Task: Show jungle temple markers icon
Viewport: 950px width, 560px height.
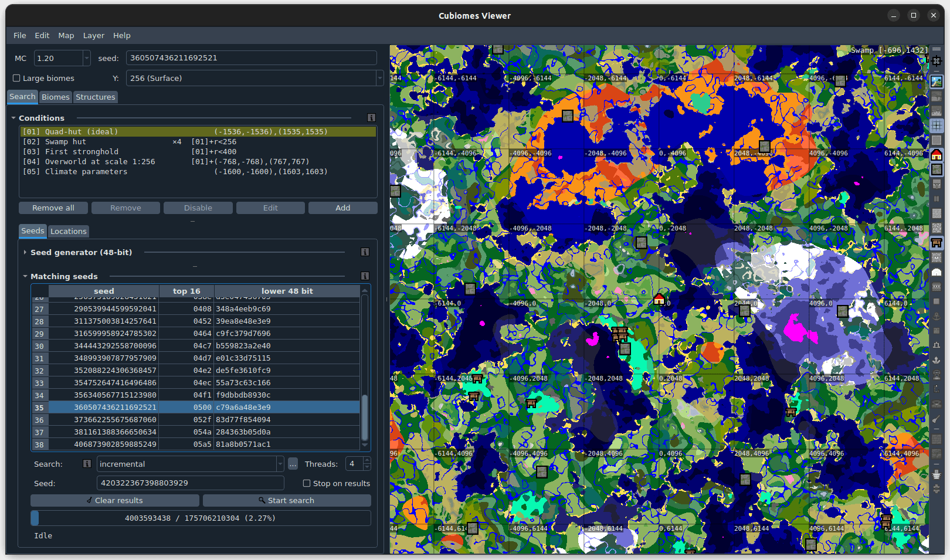Action: coord(937,228)
